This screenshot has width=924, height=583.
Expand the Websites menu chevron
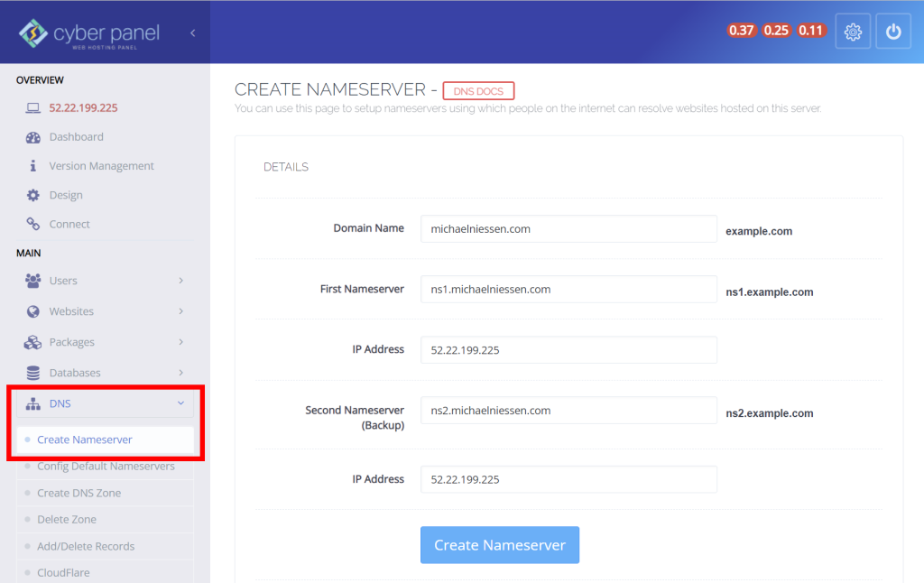click(180, 311)
